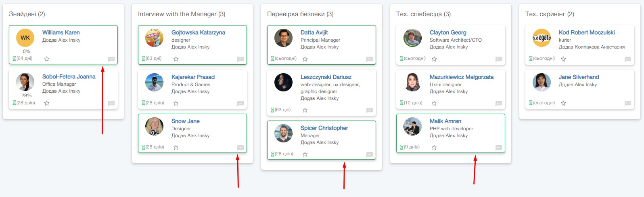644x197 pixels.
Task: Open comments on Williams Karen card
Action: pyautogui.click(x=111, y=59)
